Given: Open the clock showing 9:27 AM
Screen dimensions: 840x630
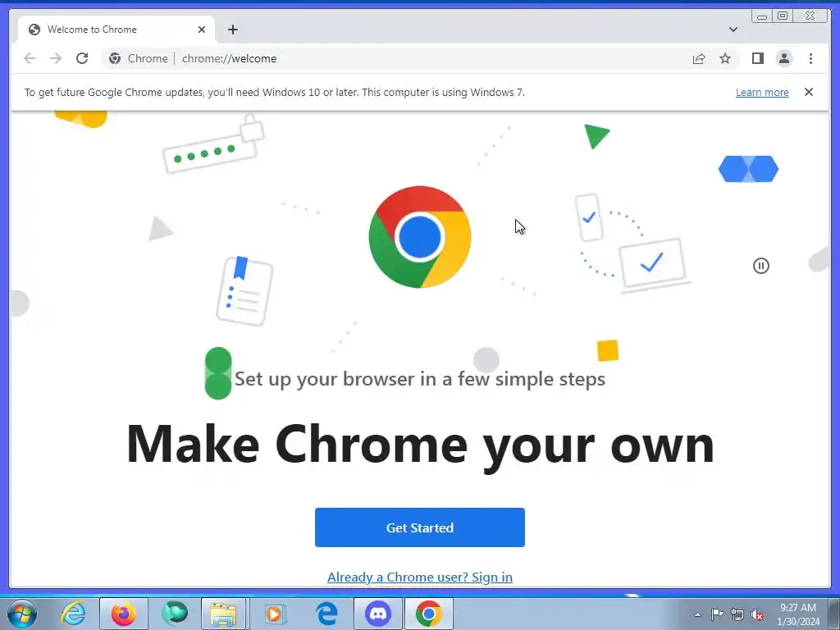Looking at the screenshot, I should [798, 614].
